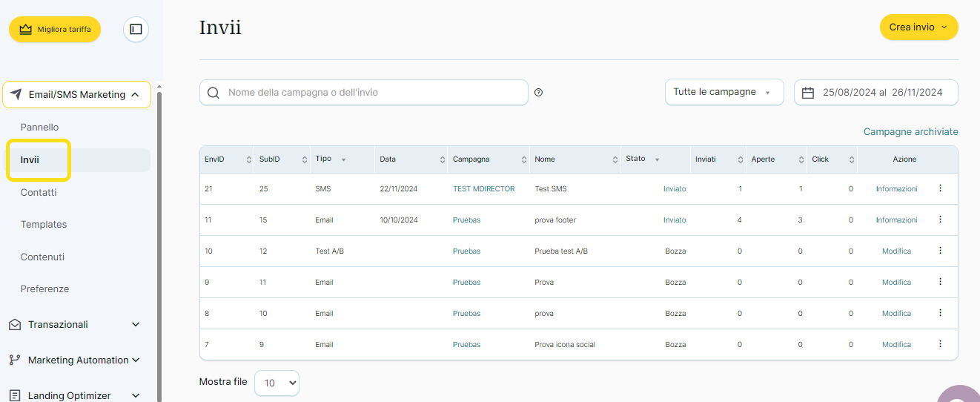Viewport: 980px width, 402px height.
Task: Open the Crea invio dropdown
Action: [918, 27]
